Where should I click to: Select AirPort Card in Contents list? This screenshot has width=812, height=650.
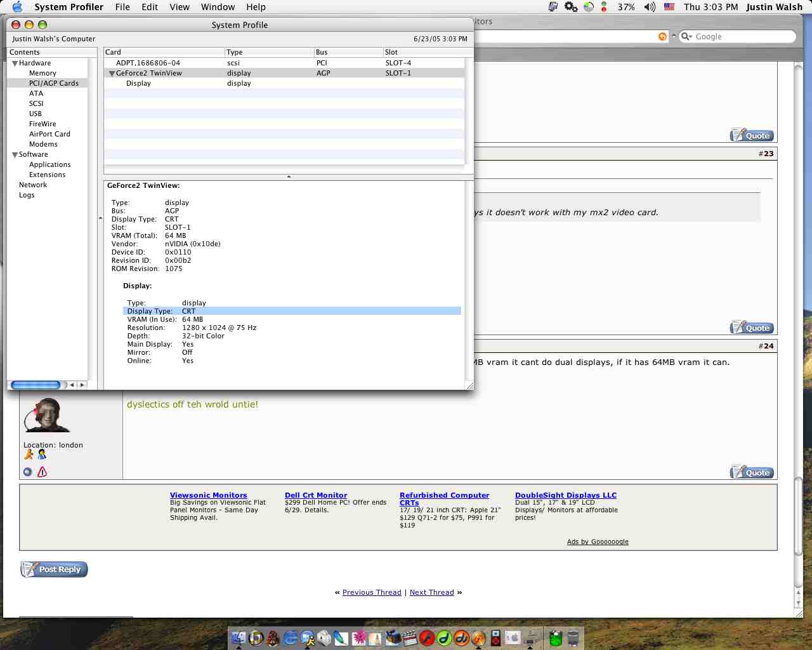coord(49,134)
